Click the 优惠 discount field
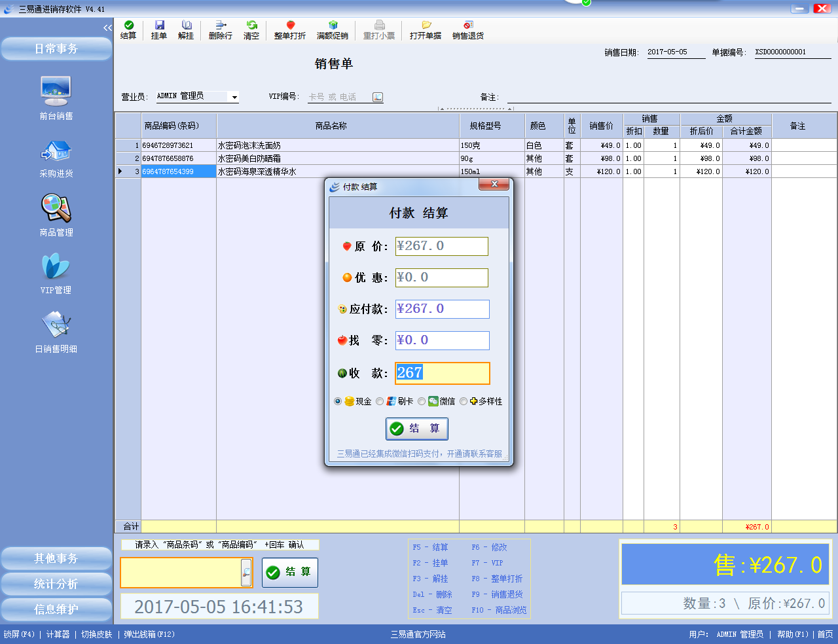 [x=442, y=277]
